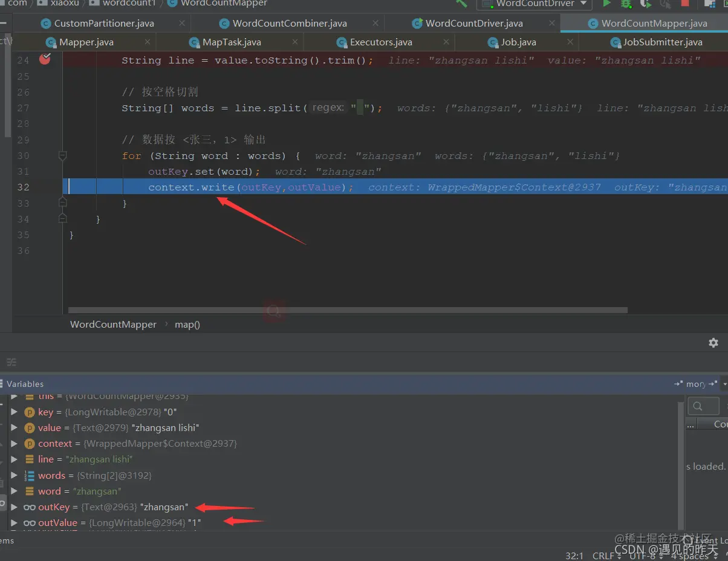
Task: Close the Mapper.java tab
Action: coord(148,42)
